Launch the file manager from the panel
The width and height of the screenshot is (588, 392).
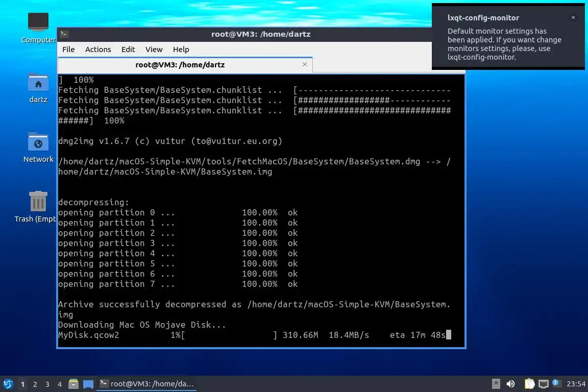pyautogui.click(x=73, y=384)
